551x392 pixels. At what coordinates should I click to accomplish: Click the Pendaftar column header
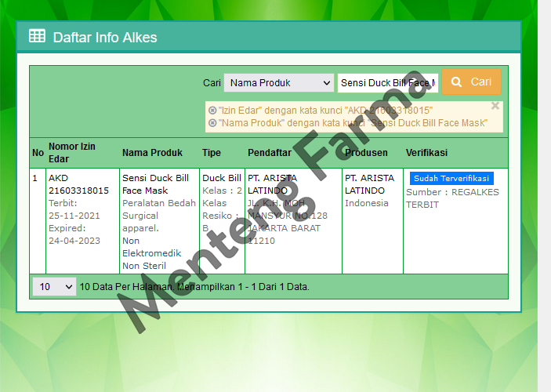pyautogui.click(x=270, y=153)
